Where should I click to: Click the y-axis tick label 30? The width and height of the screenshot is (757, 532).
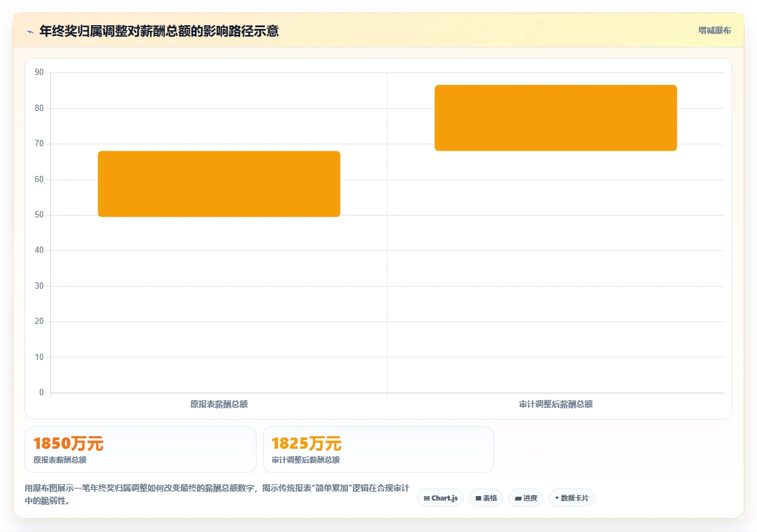point(39,286)
